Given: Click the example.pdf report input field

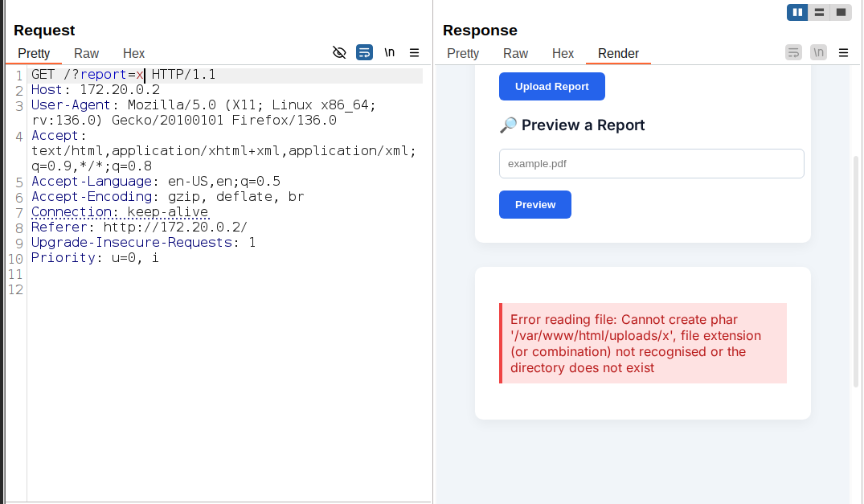Looking at the screenshot, I should [x=651, y=164].
